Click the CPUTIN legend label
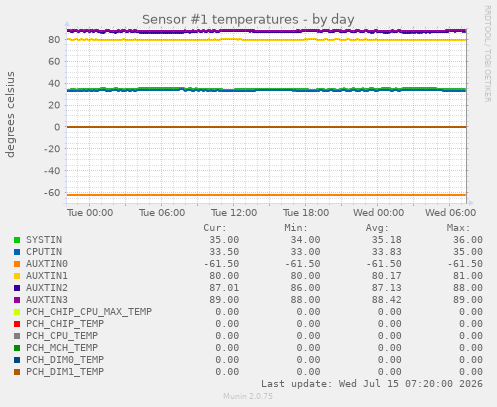Image resolution: width=497 pixels, height=407 pixels. (44, 252)
